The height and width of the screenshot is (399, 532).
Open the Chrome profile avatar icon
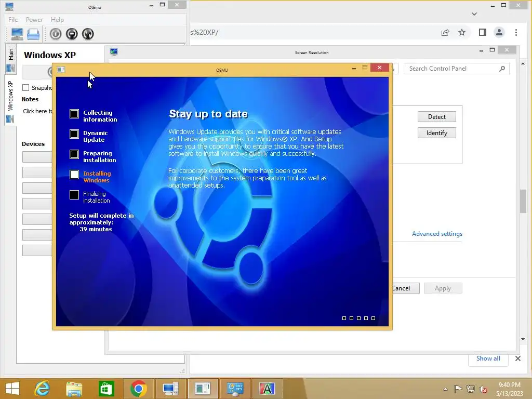coord(499,32)
